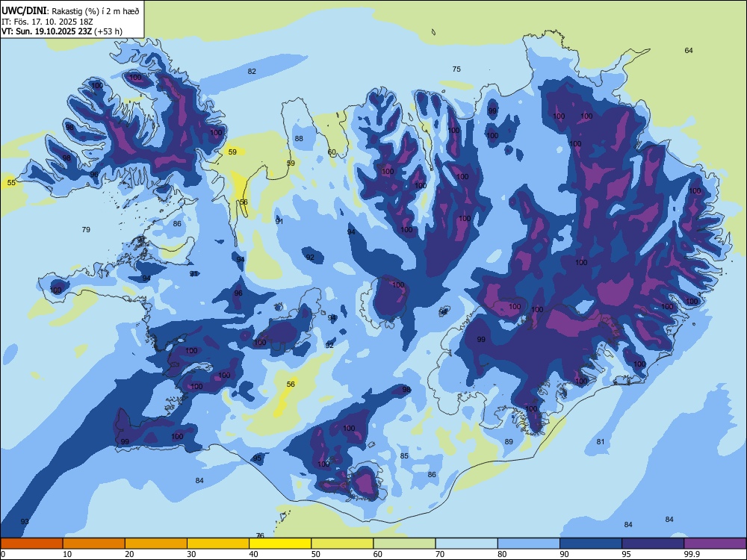Pick the pale yellow 50–60 legend swatch

click(x=342, y=544)
